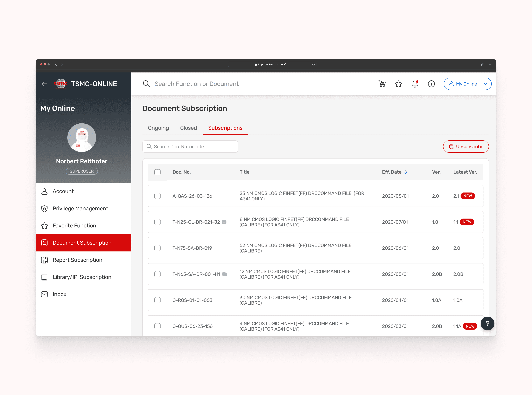Select Document Subscription menu item

click(84, 243)
